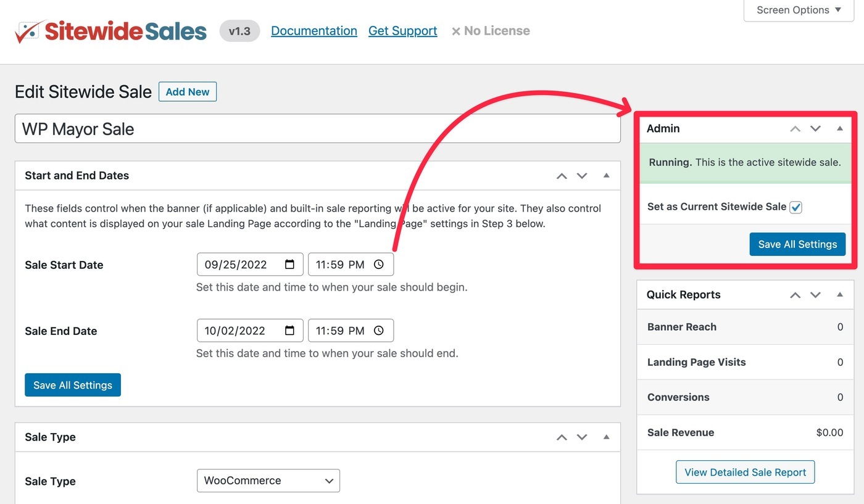Click View Detailed Sale Report button
Viewport: 864px width, 504px height.
point(746,472)
